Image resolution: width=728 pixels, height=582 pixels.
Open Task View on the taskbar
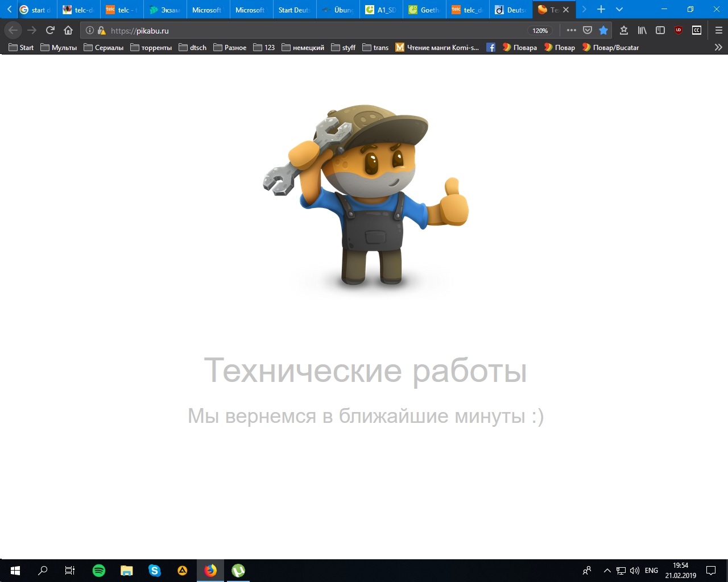[70, 571]
